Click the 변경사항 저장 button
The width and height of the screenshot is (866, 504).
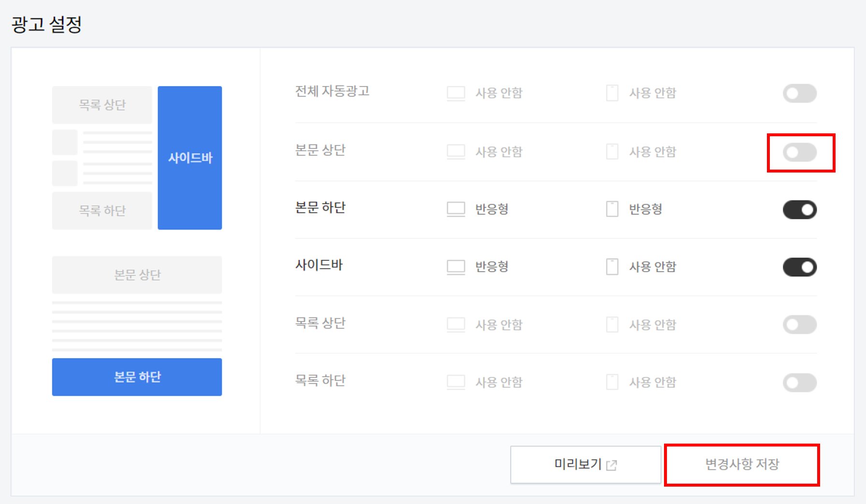[x=742, y=464]
